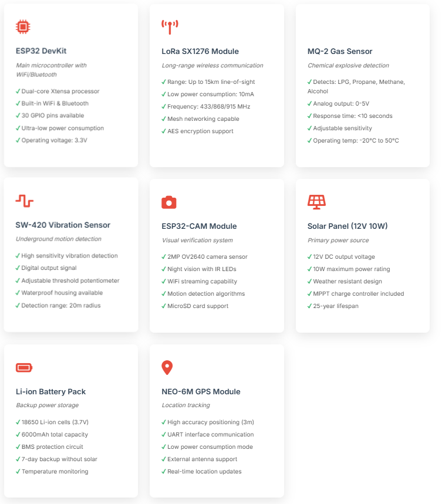The width and height of the screenshot is (442, 504).
Task: Click checkmark beside Analog output: 0-5V
Action: click(x=309, y=103)
